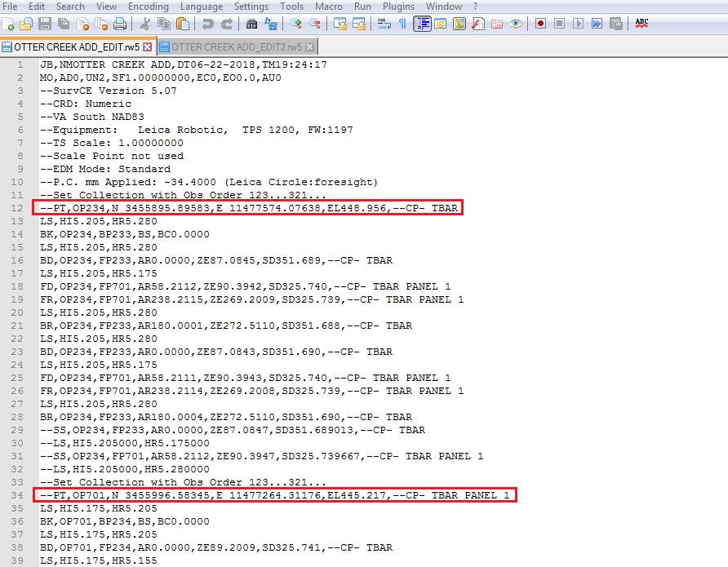Toggle the indent guide button
The width and height of the screenshot is (728, 567).
coord(422,24)
